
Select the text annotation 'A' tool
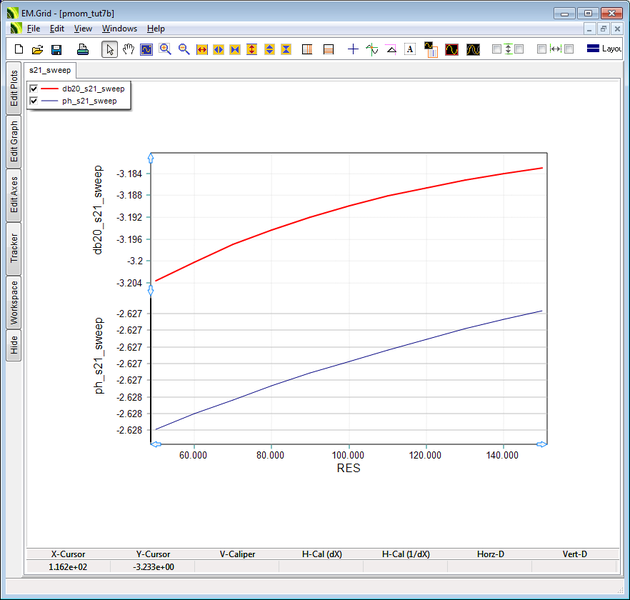(409, 49)
